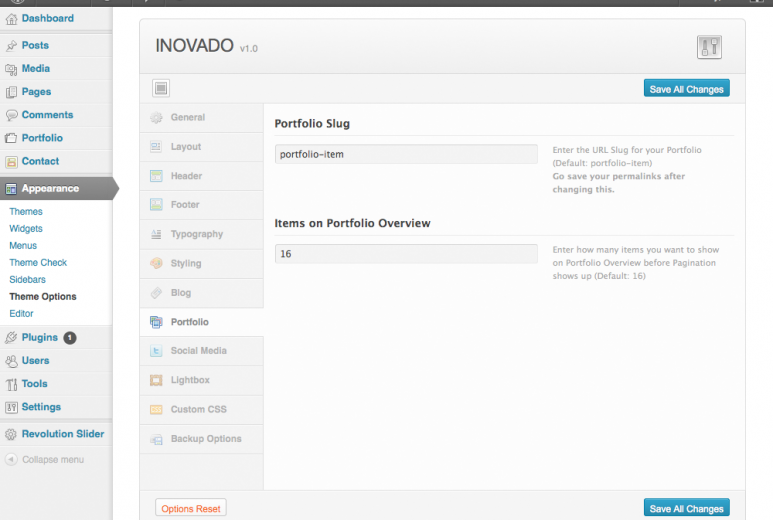Focus the Portfolio Slug input field
This screenshot has width=773, height=520.
point(406,154)
